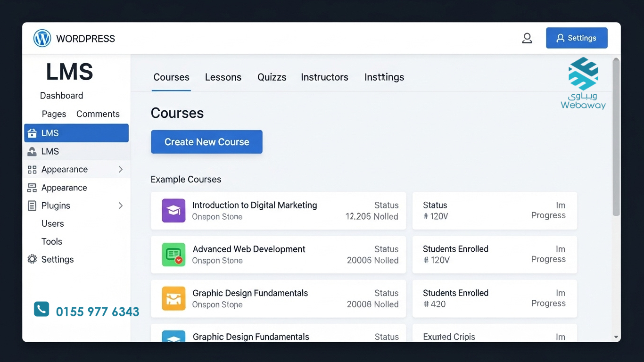Image resolution: width=644 pixels, height=362 pixels.
Task: Open Introduction to Digital Marketing course
Action: click(255, 206)
